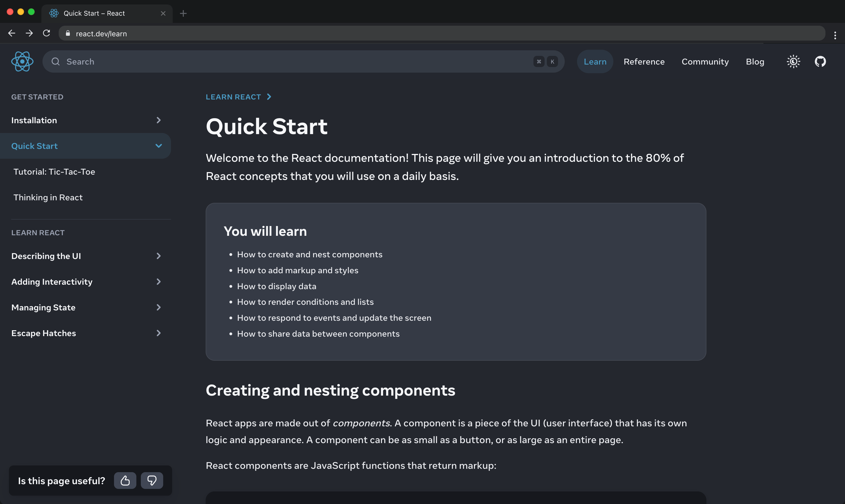Open Tutorial: Tic-Tac-Toe page
845x504 pixels.
[54, 172]
